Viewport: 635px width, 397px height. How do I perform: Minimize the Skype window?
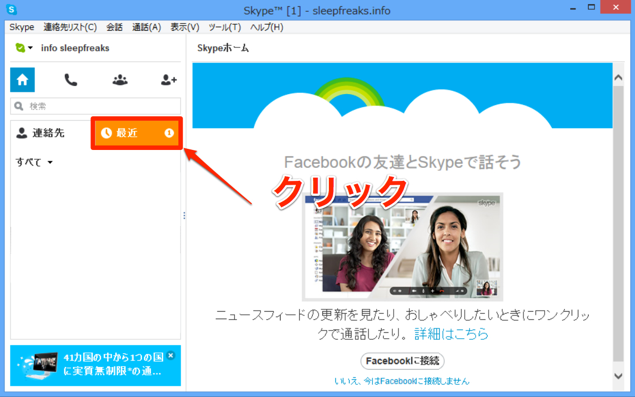coord(573,8)
